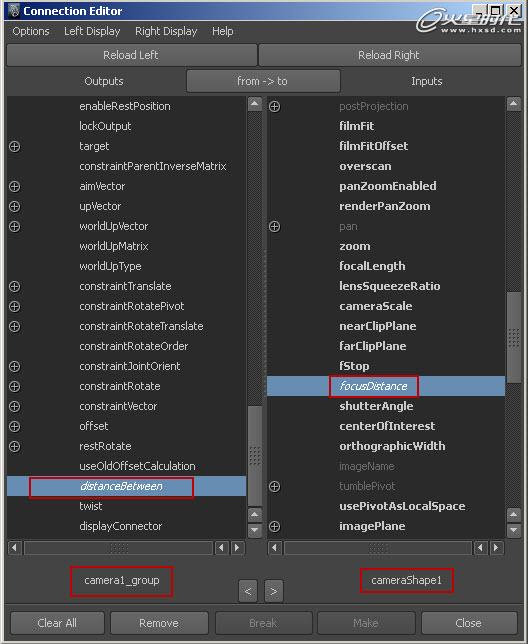Image resolution: width=528 pixels, height=644 pixels.
Task: Click the left arrow node navigation button
Action: (x=248, y=591)
